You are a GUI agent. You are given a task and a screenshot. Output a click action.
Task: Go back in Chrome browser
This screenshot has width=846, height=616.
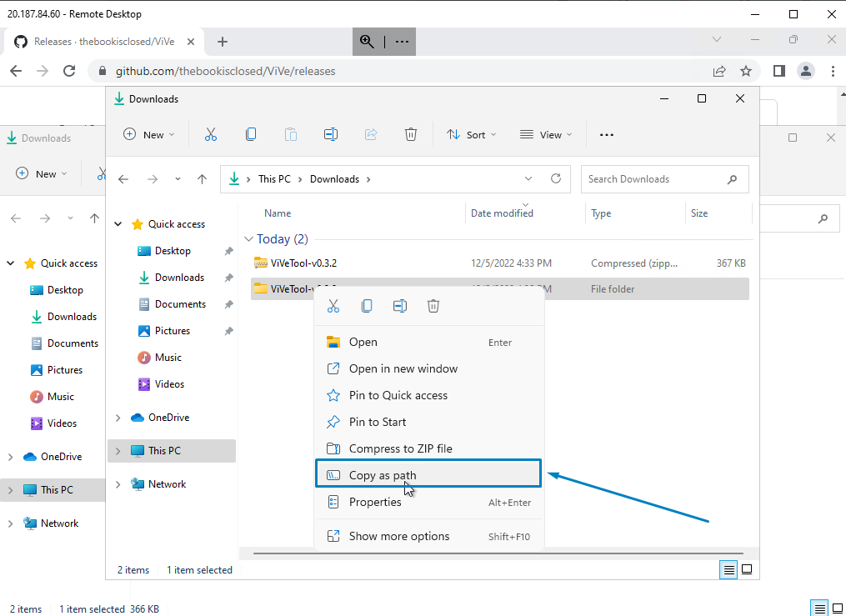(16, 71)
